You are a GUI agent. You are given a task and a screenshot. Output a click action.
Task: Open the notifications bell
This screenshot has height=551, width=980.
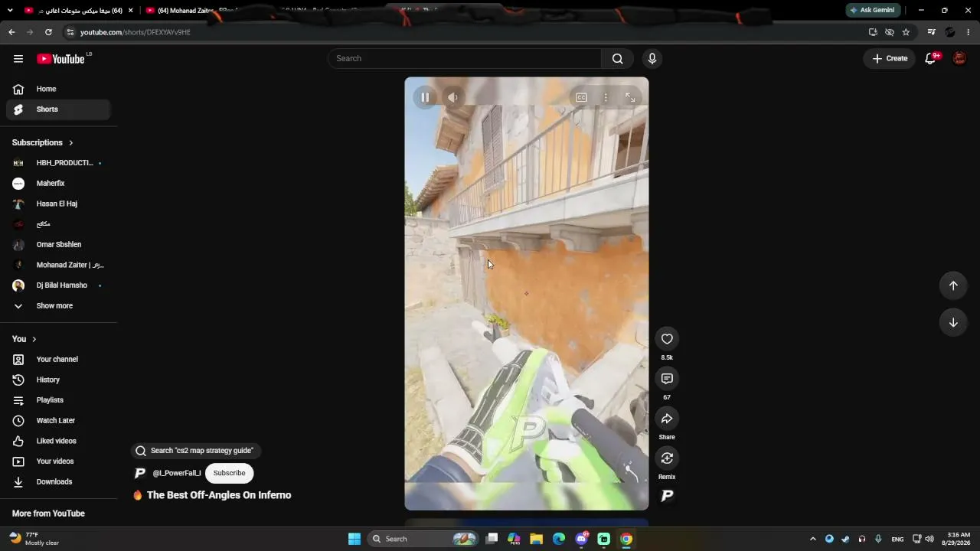(x=931, y=59)
